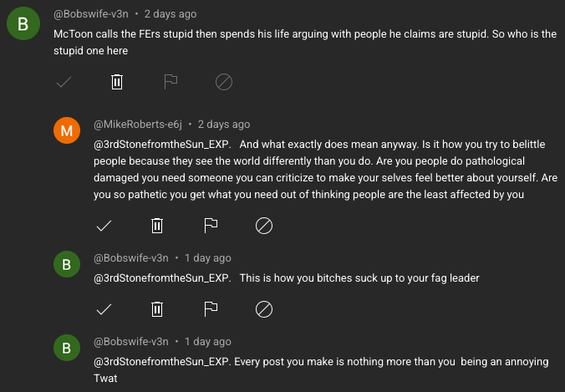Remove the "This is how you" reply
Screen dimensions: 565x392
157,309
